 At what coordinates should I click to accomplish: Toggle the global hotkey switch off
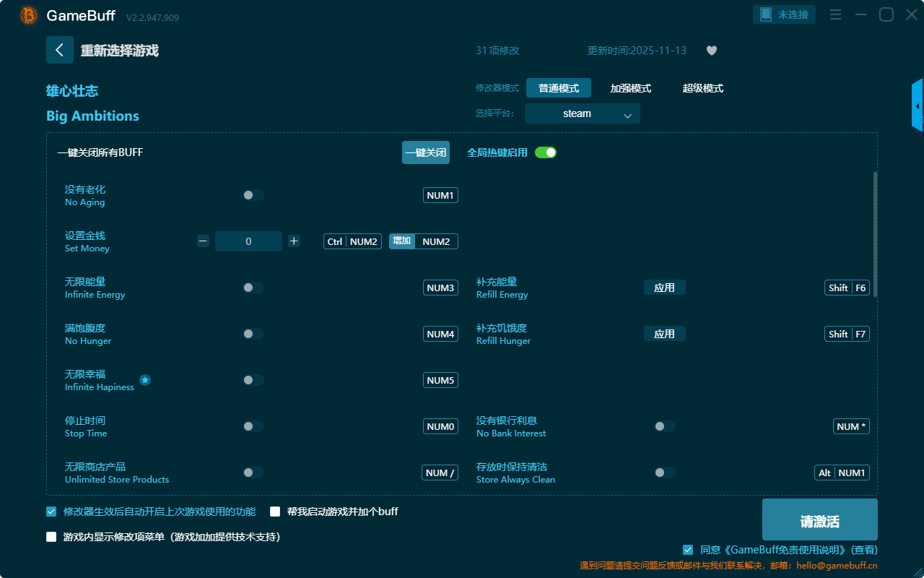point(546,152)
